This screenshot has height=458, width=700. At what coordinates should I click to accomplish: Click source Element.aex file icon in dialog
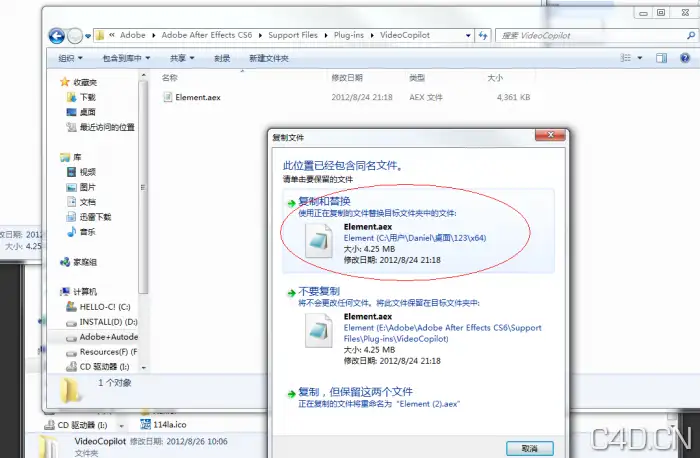point(319,241)
